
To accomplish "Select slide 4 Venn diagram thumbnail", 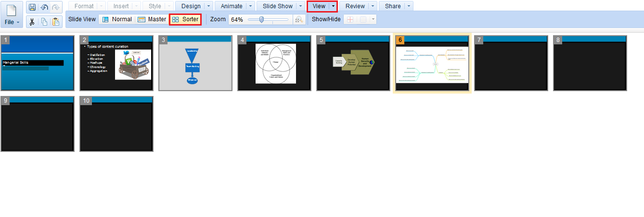I will point(274,63).
